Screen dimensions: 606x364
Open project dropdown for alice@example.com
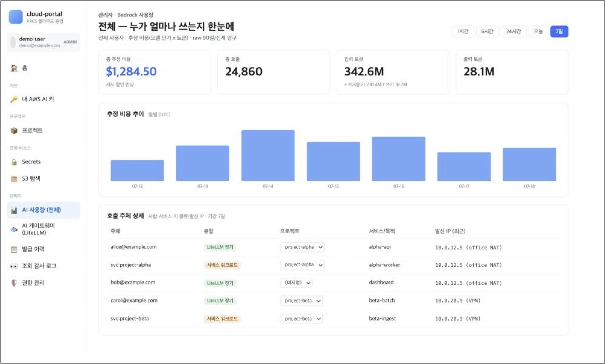point(302,247)
